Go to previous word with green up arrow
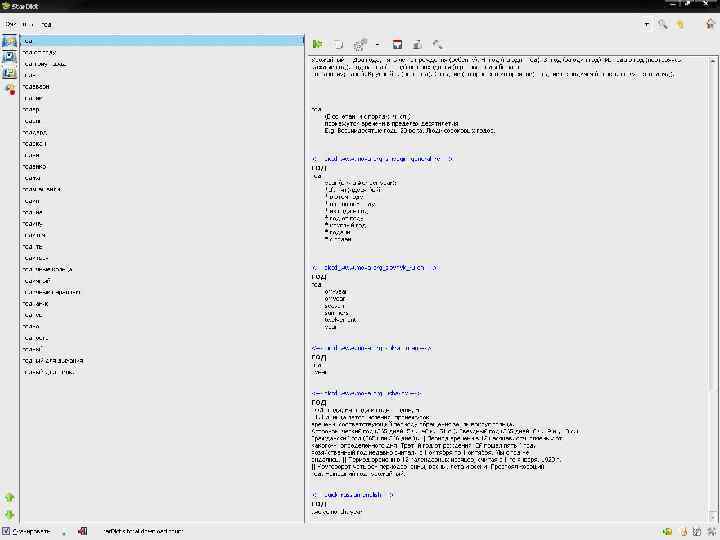 pos(10,498)
